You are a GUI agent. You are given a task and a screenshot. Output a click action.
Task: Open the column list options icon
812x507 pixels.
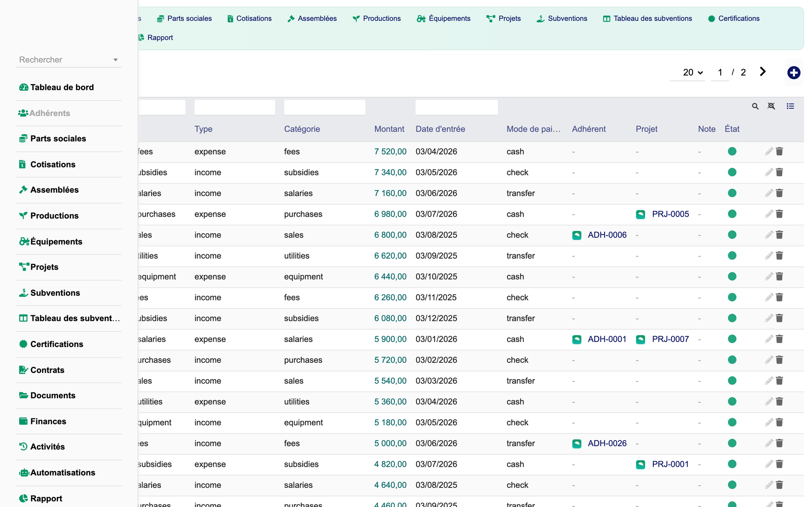pos(790,106)
